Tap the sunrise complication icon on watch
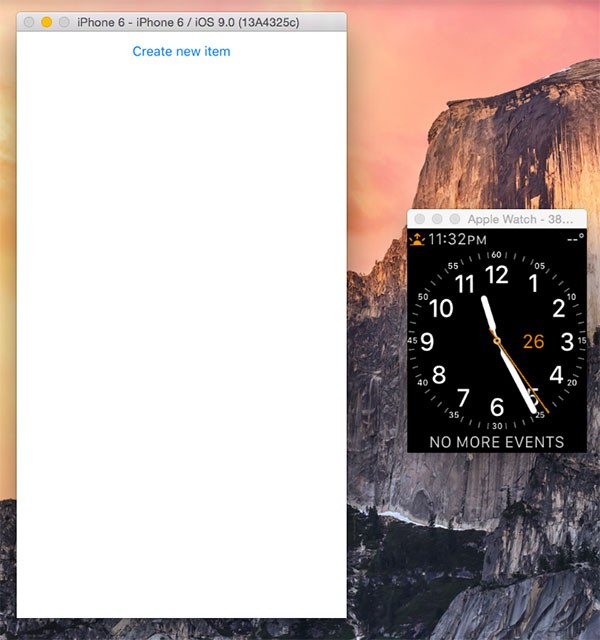 (x=417, y=239)
